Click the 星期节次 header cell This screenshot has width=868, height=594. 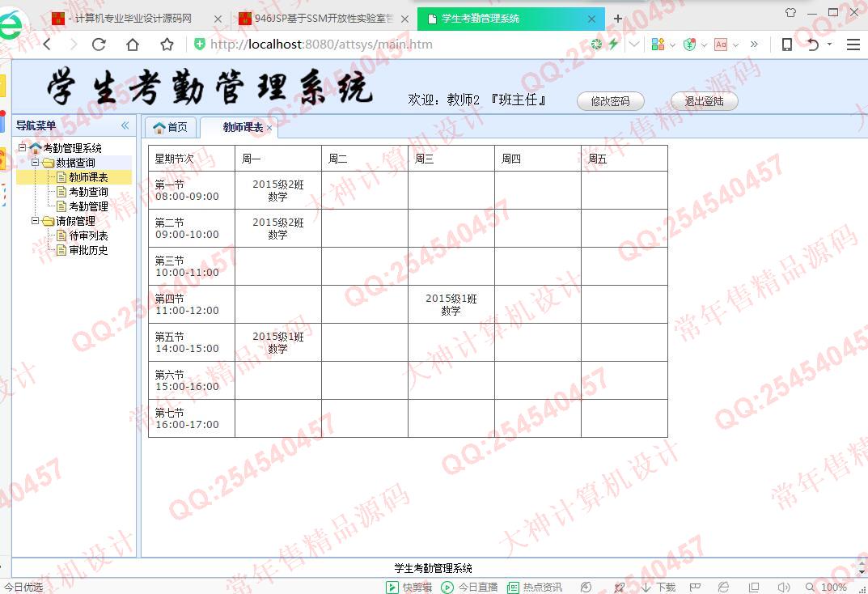pos(192,159)
